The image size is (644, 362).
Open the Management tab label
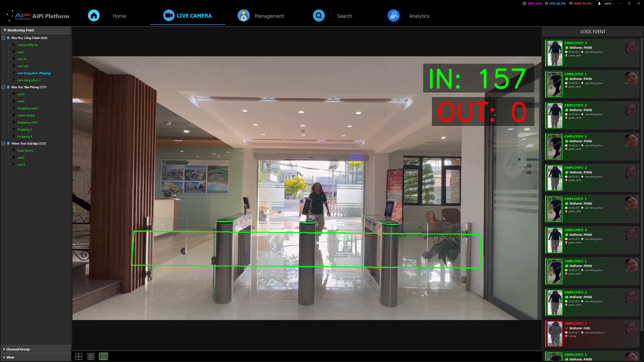pyautogui.click(x=269, y=16)
